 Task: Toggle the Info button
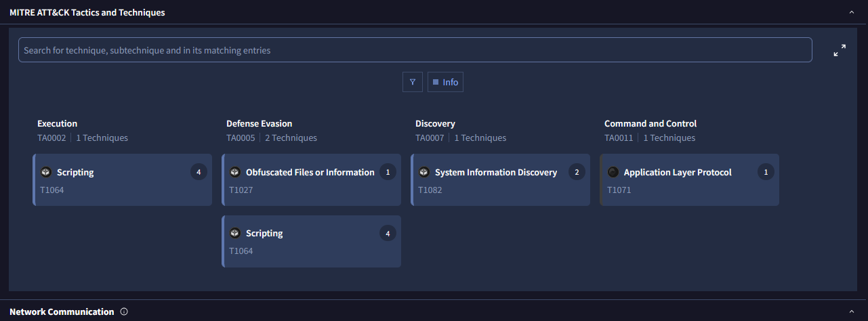tap(445, 82)
